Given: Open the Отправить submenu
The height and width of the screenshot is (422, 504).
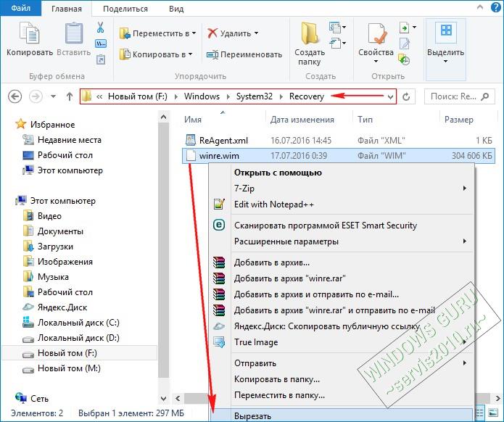Looking at the screenshot, I should point(342,363).
